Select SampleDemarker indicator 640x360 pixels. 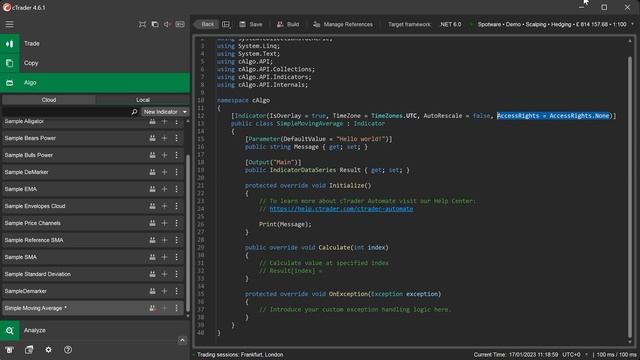pyautogui.click(x=93, y=291)
